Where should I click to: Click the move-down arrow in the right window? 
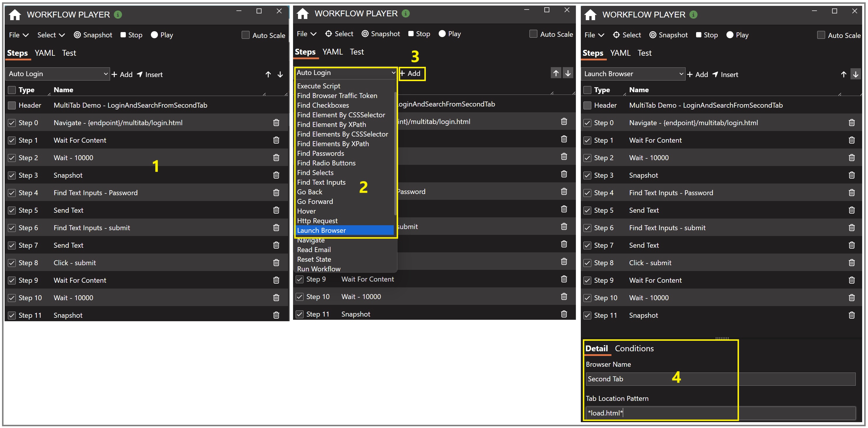[855, 74]
